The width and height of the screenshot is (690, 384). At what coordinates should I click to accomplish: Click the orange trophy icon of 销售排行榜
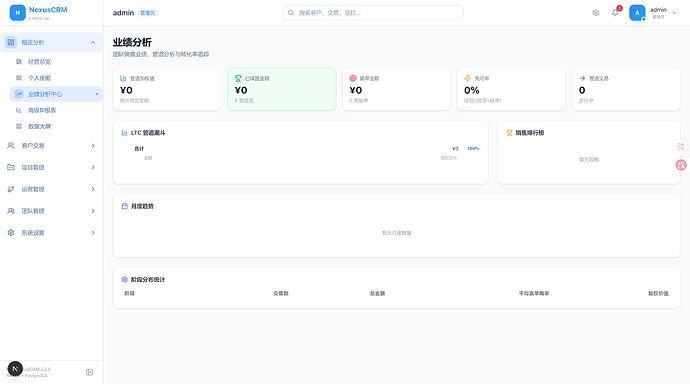[509, 133]
